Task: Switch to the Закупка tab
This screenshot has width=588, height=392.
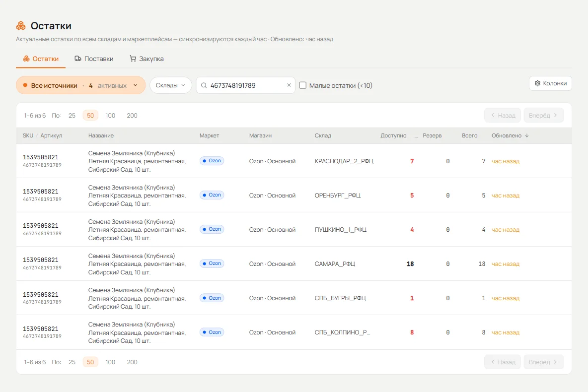Action: pos(147,59)
